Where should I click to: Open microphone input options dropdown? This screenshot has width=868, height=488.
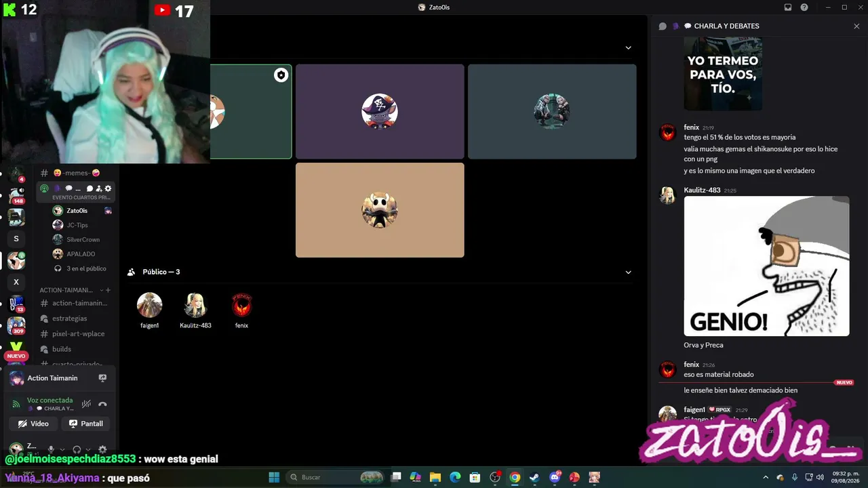tap(62, 449)
